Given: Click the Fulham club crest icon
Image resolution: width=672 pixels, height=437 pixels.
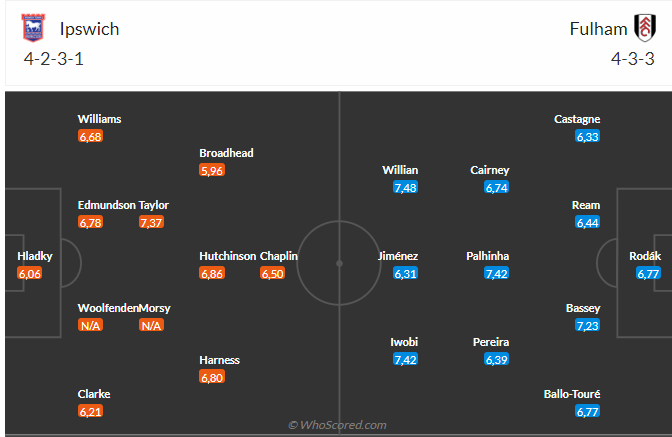Looking at the screenshot, I should click(x=644, y=28).
